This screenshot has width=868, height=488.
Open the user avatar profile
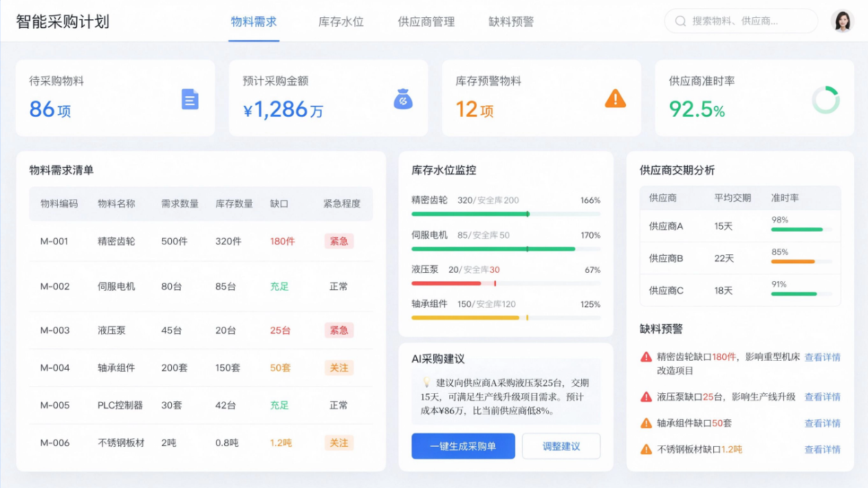tap(842, 21)
